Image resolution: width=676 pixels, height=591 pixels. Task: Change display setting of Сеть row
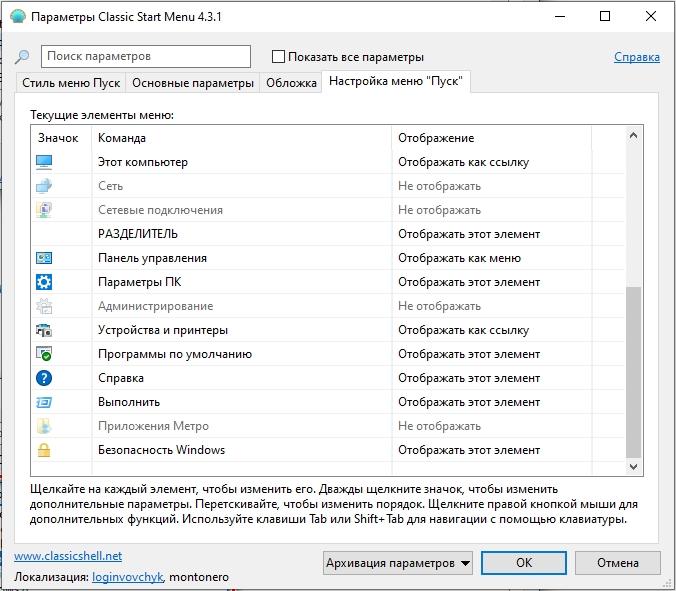pos(439,186)
